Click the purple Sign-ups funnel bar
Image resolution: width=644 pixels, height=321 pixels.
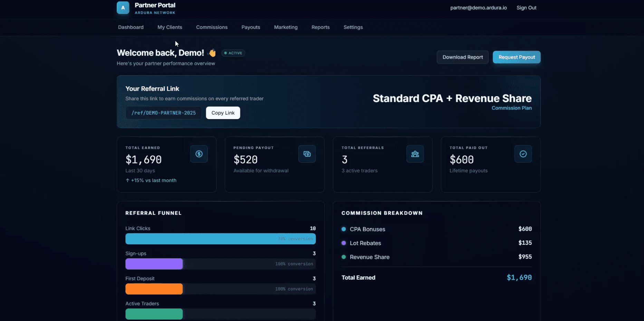click(154, 264)
